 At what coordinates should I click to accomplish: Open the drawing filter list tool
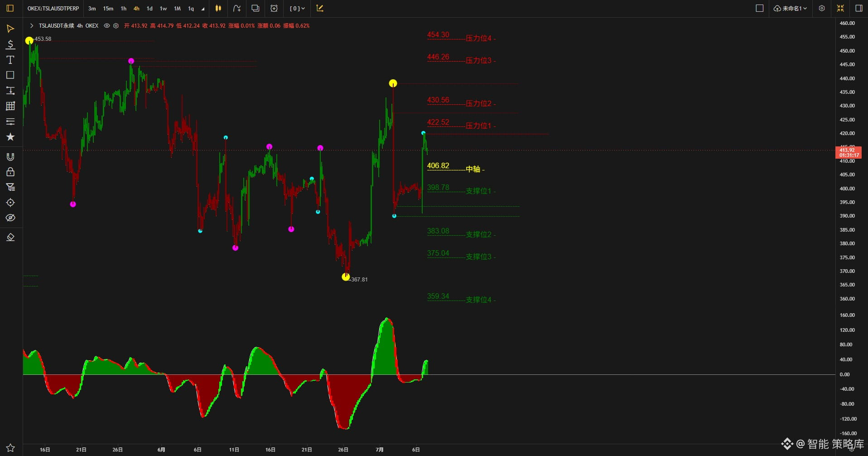(x=10, y=187)
